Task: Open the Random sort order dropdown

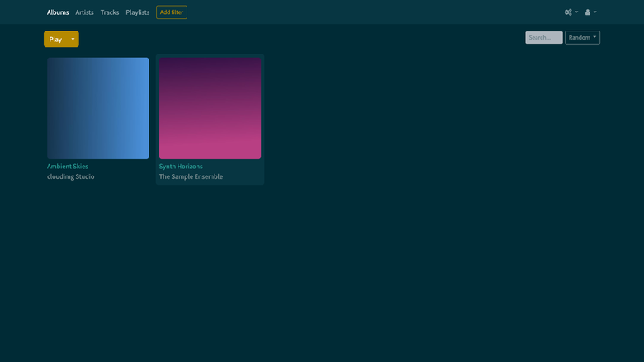Action: coord(582,37)
